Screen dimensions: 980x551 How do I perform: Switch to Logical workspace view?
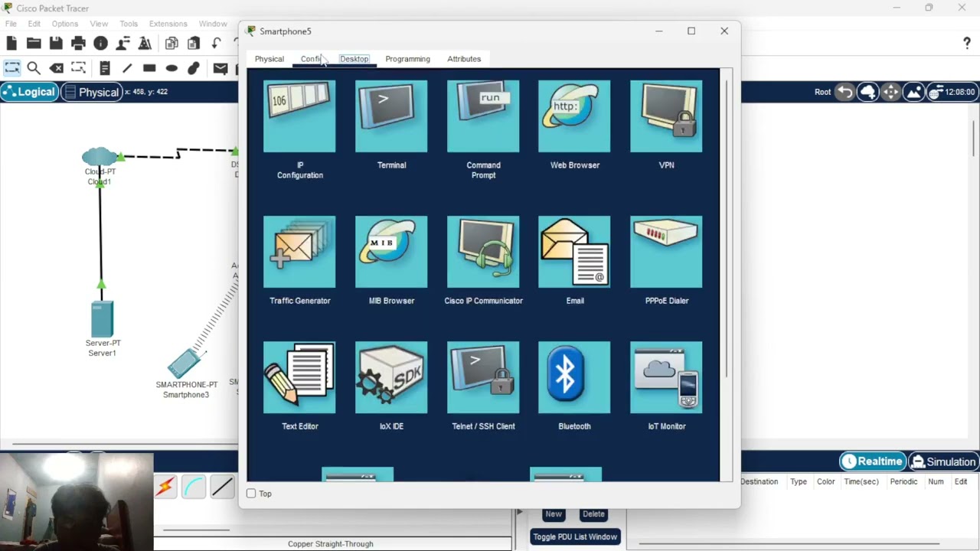(x=28, y=92)
